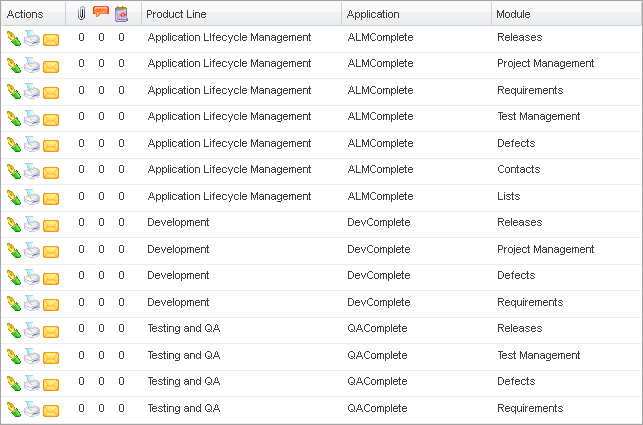This screenshot has width=643, height=425.
Task: Click the Actions column header
Action: pyautogui.click(x=25, y=15)
